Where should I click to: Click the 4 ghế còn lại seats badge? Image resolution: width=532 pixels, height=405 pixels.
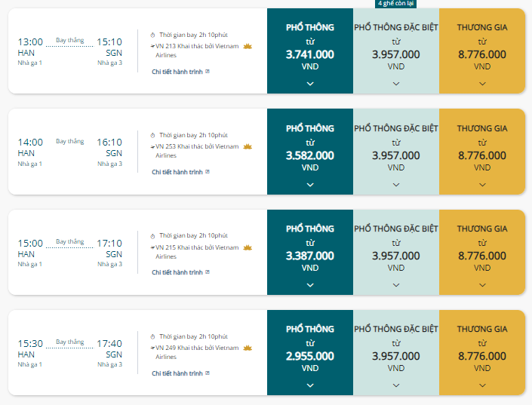[395, 4]
